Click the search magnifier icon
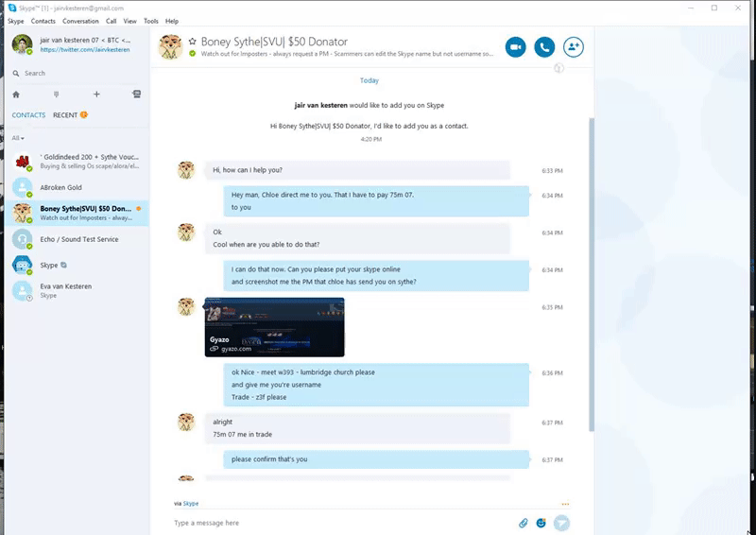This screenshot has height=535, width=756. coord(16,74)
